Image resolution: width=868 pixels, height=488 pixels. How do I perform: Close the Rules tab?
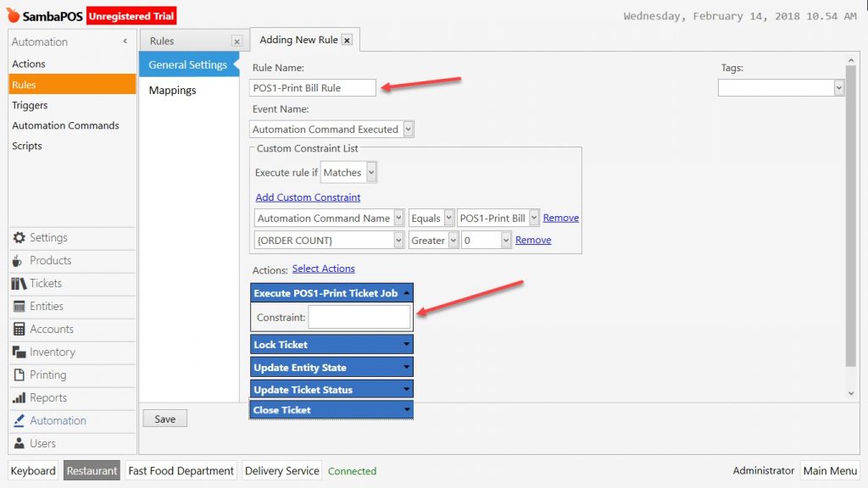click(236, 42)
